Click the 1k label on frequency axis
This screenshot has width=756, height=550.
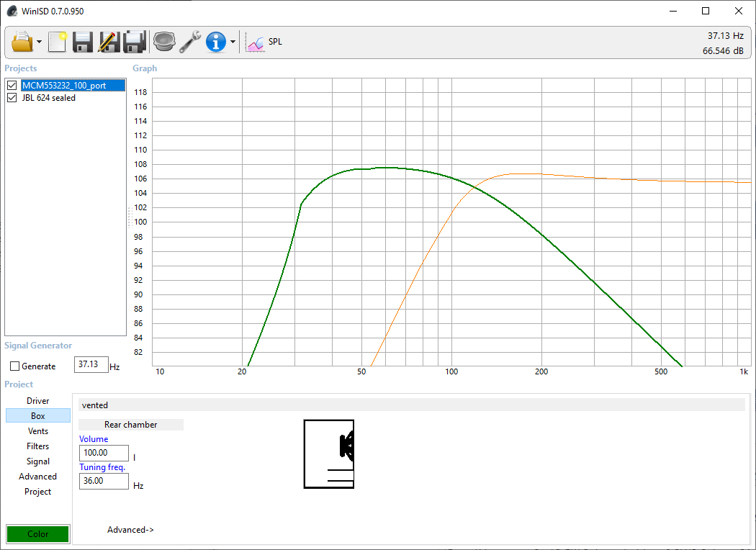pyautogui.click(x=744, y=371)
